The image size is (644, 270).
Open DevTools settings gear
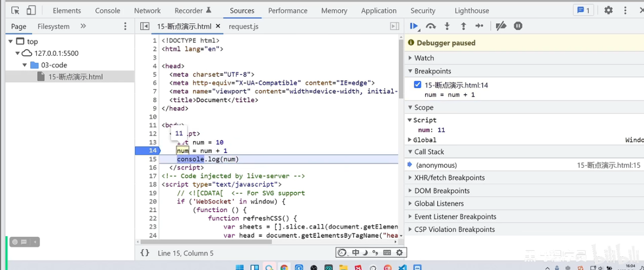click(608, 10)
